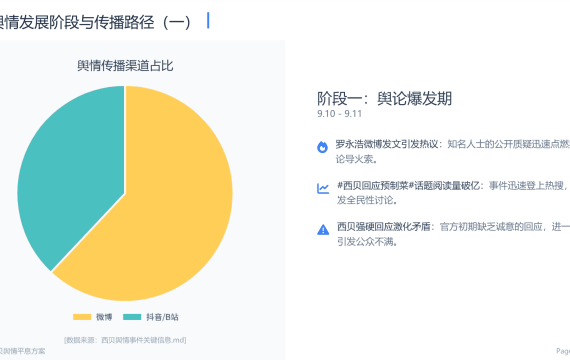Click the blue vertical bar after the title
The height and width of the screenshot is (360, 570).
click(x=208, y=20)
